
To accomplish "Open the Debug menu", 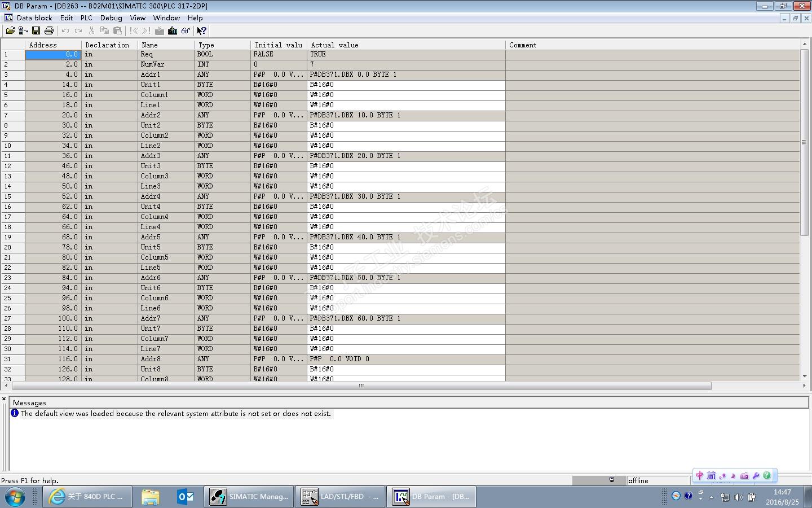I will [111, 17].
